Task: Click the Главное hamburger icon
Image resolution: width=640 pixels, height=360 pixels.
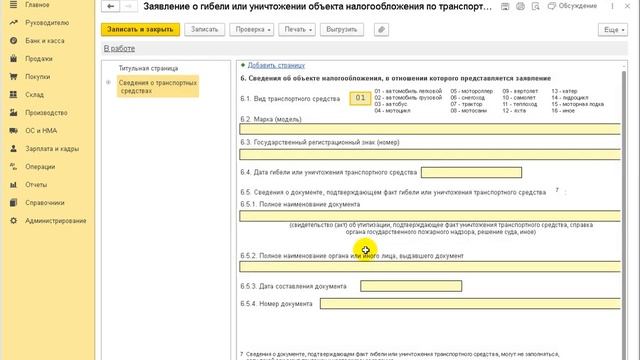Action: coord(13,5)
